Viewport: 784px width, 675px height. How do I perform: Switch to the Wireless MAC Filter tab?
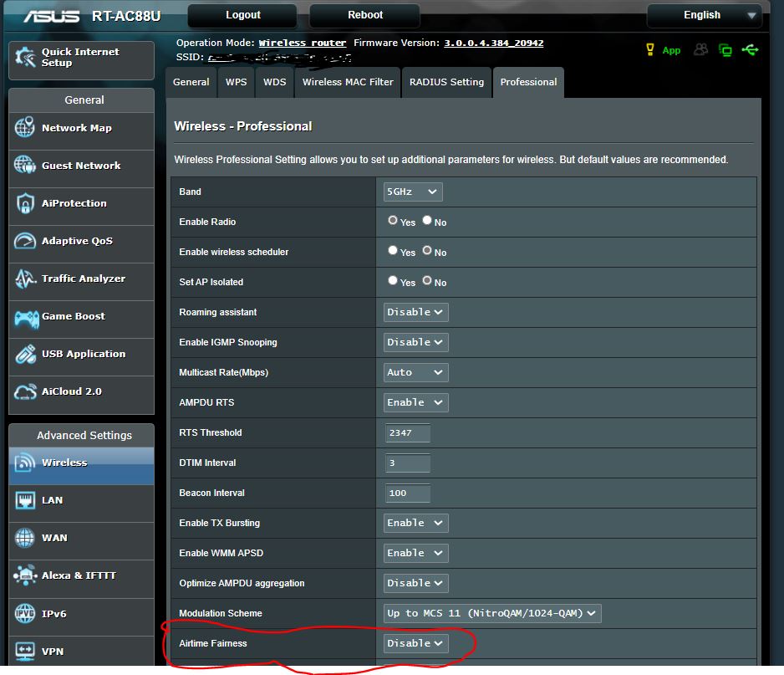point(348,82)
